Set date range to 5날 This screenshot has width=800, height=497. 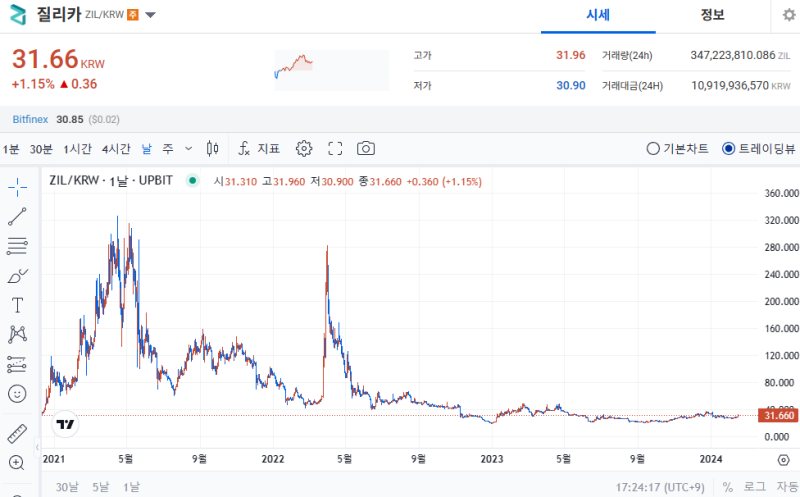(101, 487)
